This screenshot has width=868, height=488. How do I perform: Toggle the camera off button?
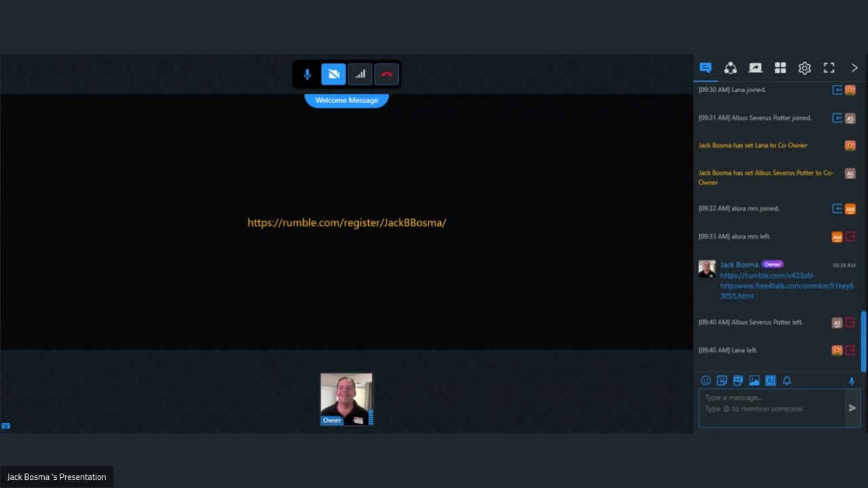pyautogui.click(x=334, y=75)
